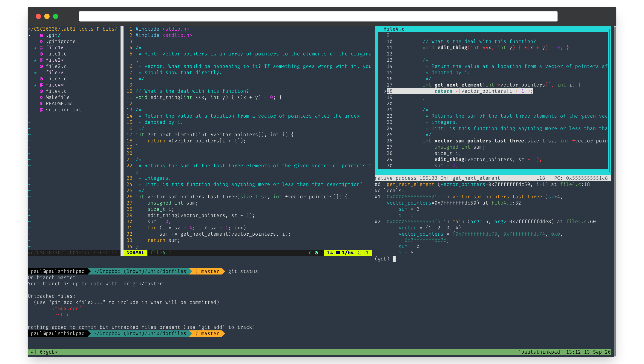
Task: Click the .git folder icon
Action: (41, 35)
